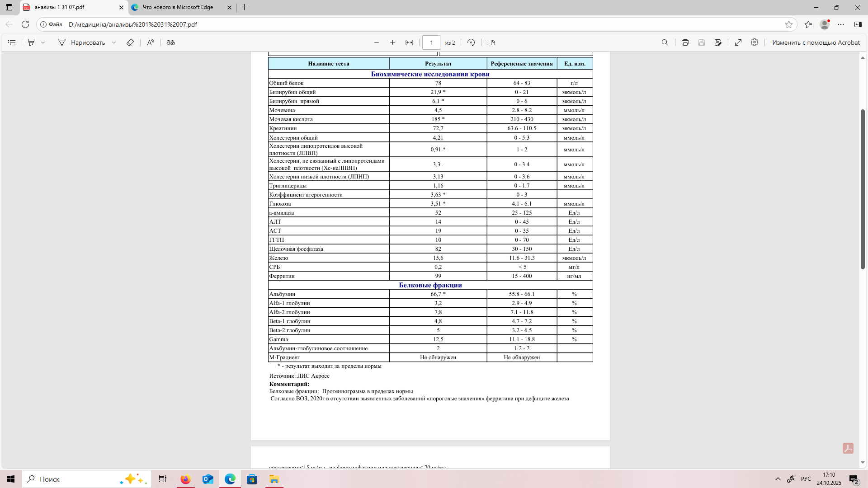Screen dimensions: 868x488
Task: Switch to 'Что нового в Microsoft Edge' tab
Action: click(x=178, y=7)
